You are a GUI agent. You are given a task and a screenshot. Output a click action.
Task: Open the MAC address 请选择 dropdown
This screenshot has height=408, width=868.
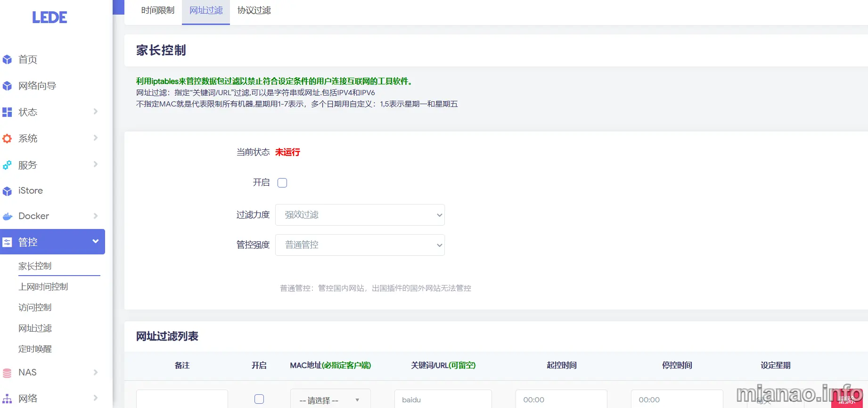click(x=330, y=400)
